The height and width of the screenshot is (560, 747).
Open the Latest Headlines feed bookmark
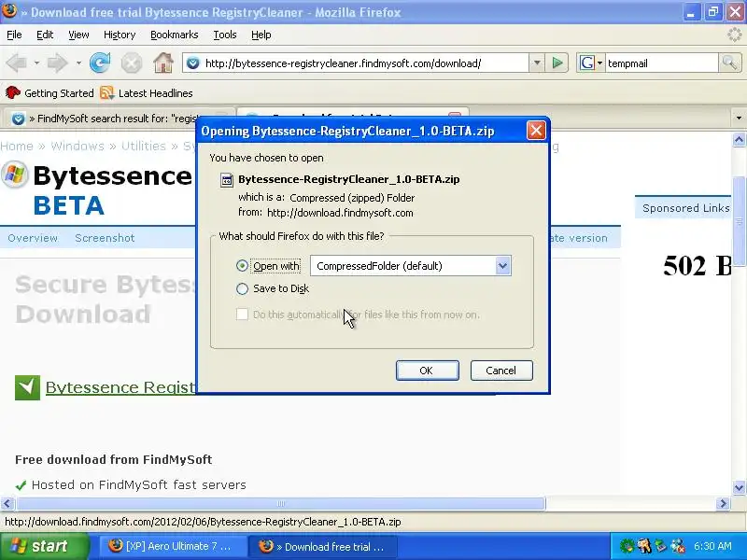point(147,92)
